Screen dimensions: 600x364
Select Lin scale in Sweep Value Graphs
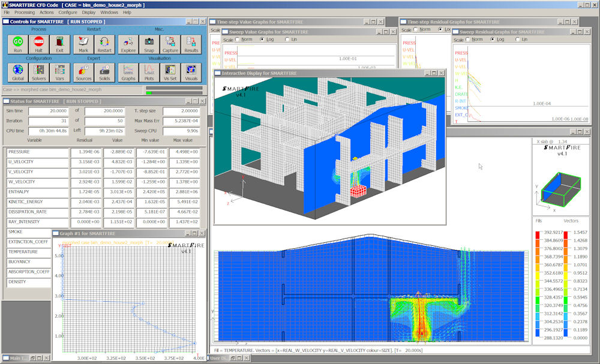(287, 40)
